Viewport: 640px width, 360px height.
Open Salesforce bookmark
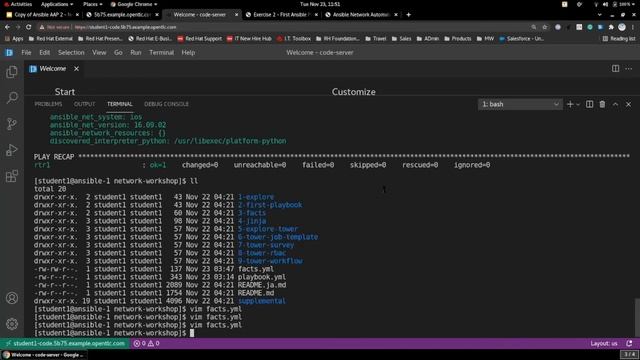(x=522, y=39)
